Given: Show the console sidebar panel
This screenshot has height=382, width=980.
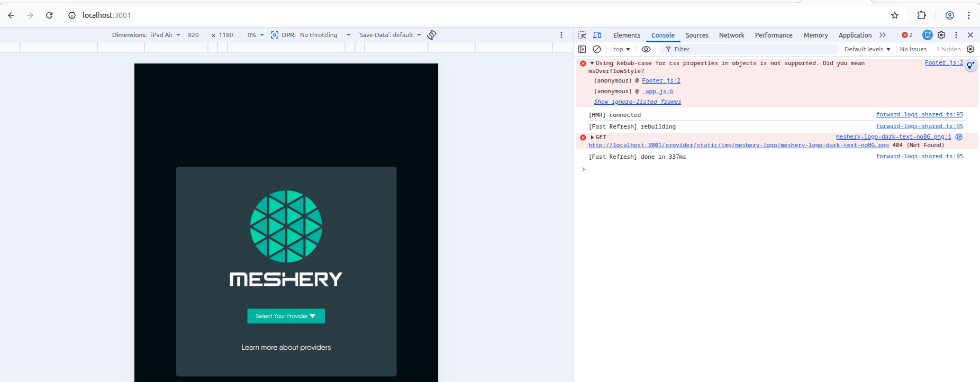Looking at the screenshot, I should [582, 49].
